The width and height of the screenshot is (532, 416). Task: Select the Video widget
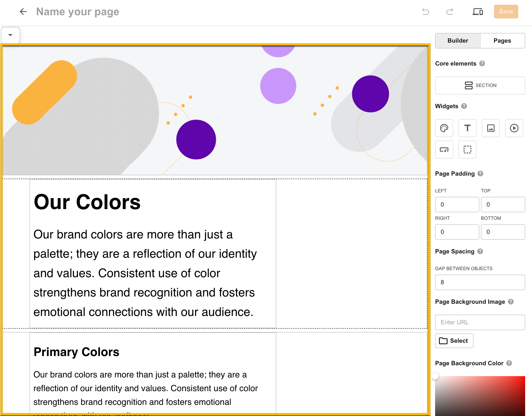pos(514,128)
